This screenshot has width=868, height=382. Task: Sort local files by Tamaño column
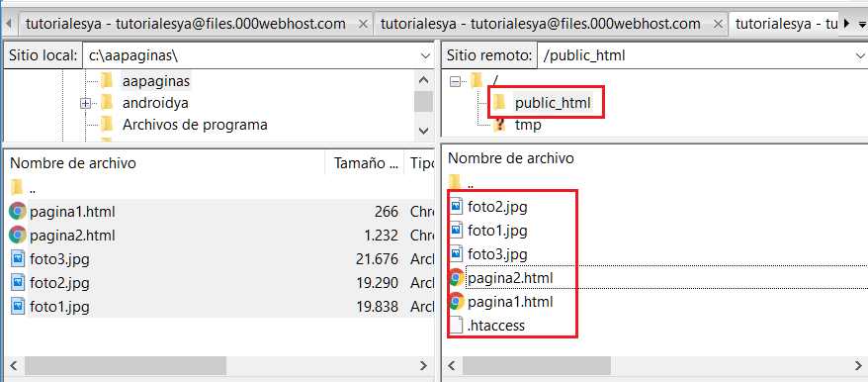[x=366, y=163]
